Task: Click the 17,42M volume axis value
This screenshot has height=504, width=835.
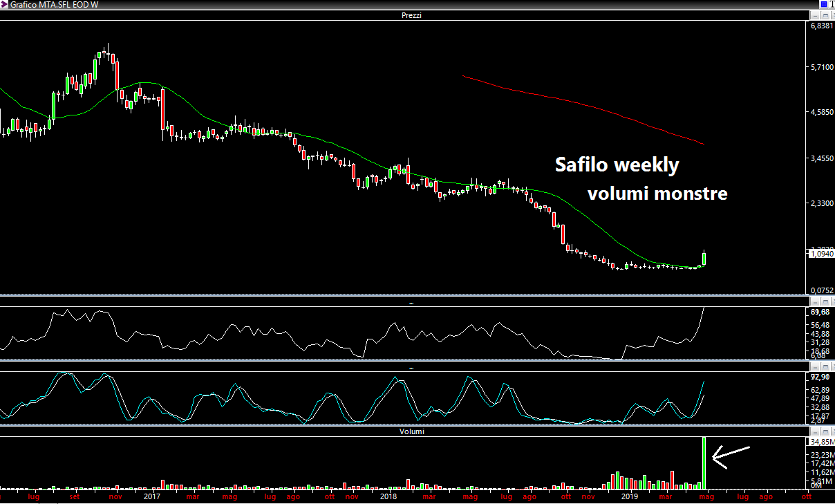Action: point(822,463)
